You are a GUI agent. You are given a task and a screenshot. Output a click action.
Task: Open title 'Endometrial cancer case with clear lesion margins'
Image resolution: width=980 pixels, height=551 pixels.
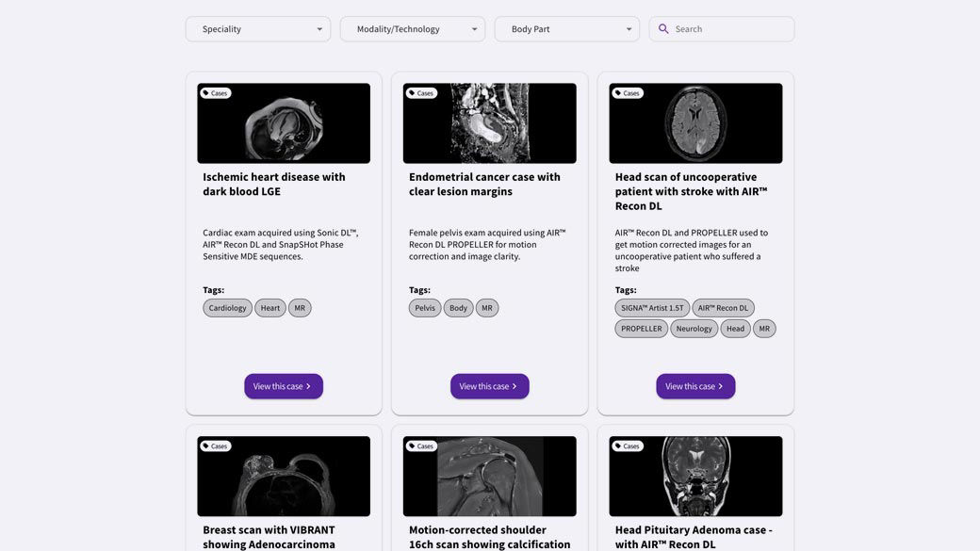click(484, 185)
